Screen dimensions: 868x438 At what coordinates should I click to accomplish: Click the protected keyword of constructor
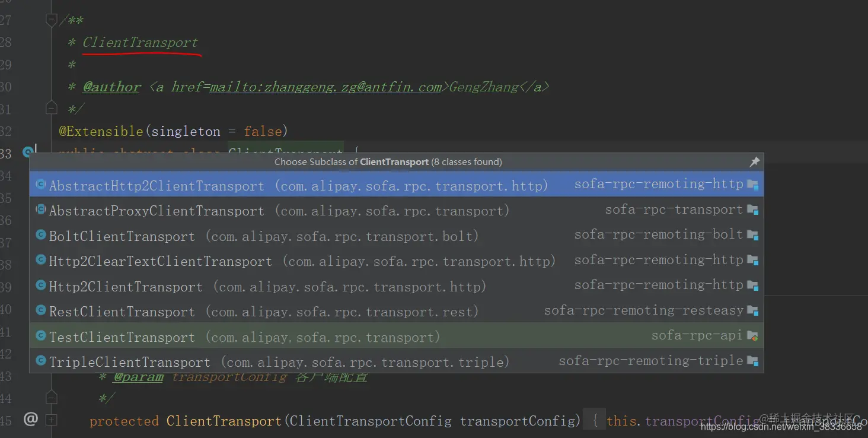click(x=124, y=421)
